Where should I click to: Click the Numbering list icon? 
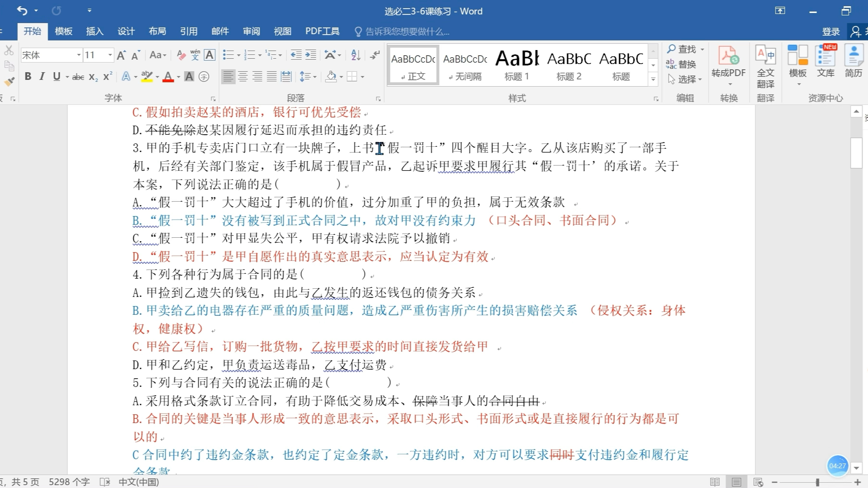249,55
